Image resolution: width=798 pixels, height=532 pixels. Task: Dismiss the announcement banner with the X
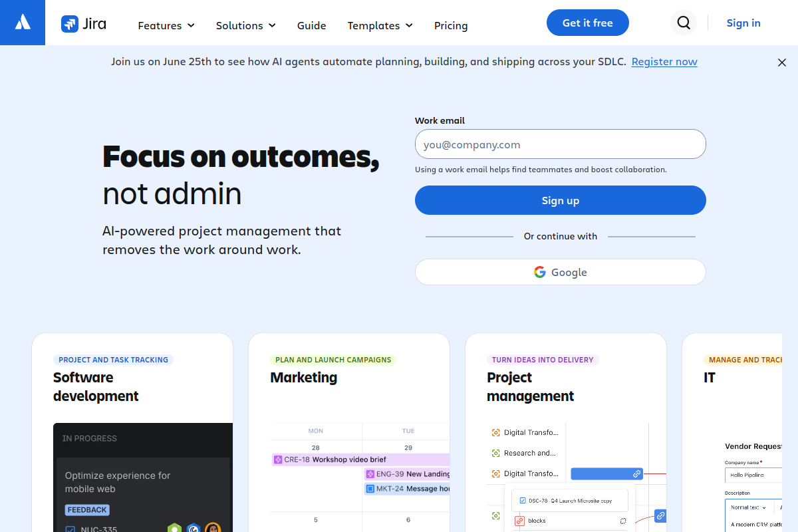[x=782, y=63]
